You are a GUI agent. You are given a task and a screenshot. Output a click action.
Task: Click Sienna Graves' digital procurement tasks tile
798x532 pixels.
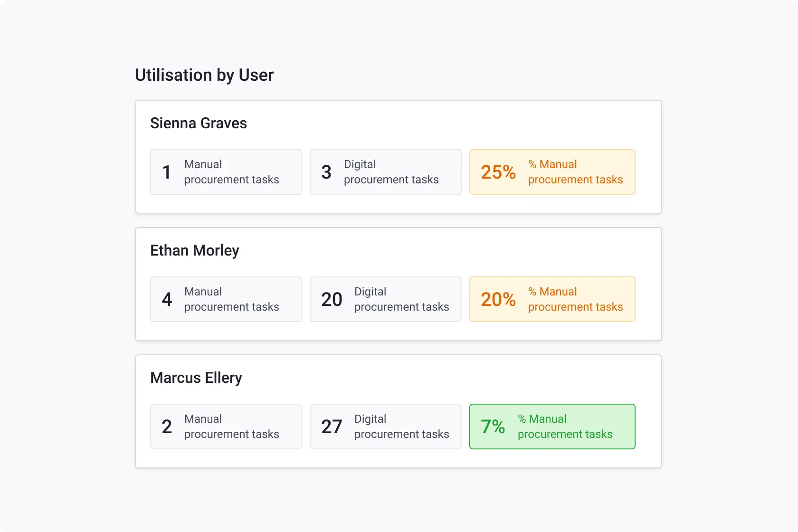(386, 172)
